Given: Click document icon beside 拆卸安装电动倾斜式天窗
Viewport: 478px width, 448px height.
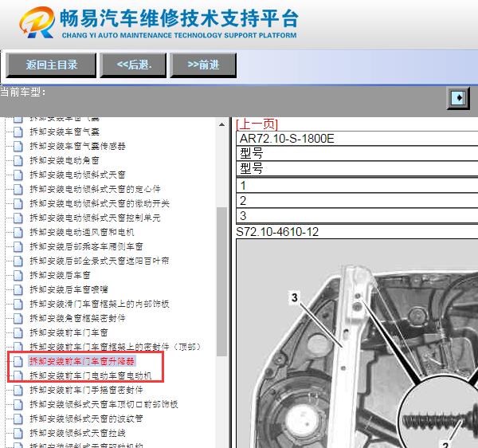Looking at the screenshot, I should [x=18, y=175].
